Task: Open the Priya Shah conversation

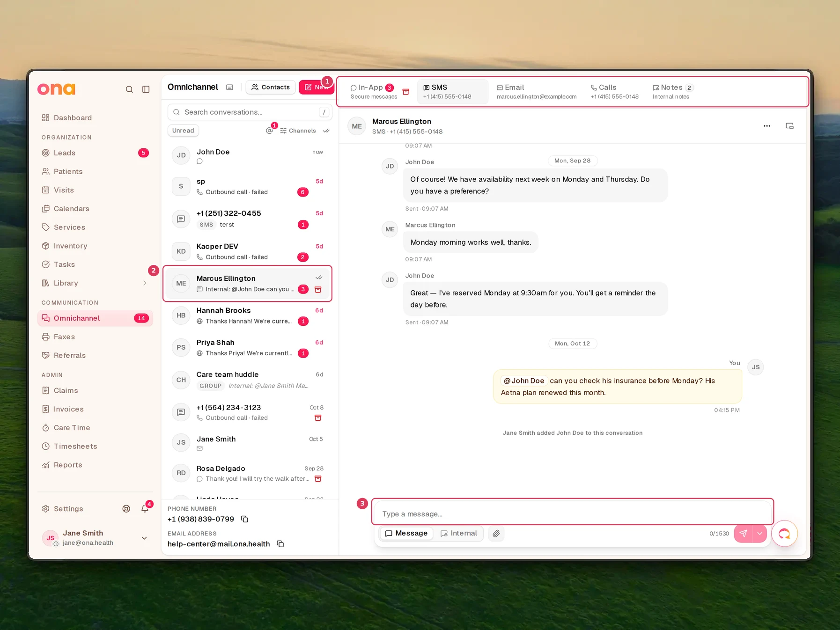Action: tap(248, 348)
